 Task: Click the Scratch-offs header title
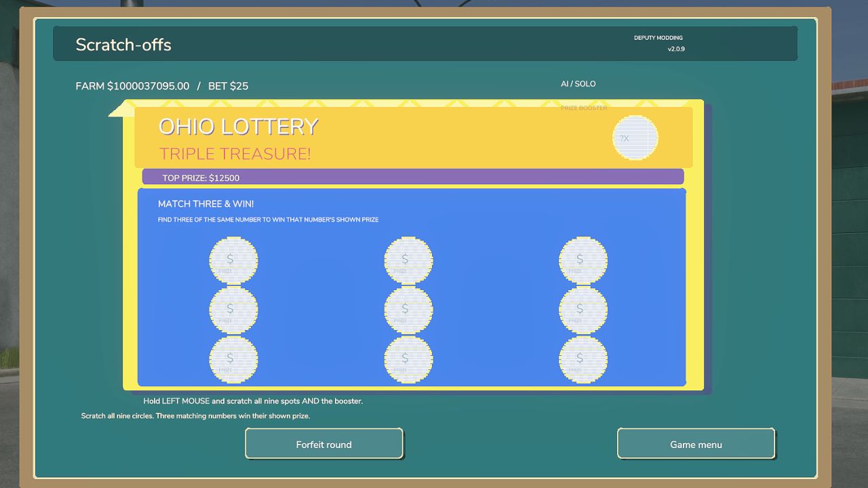tap(123, 45)
